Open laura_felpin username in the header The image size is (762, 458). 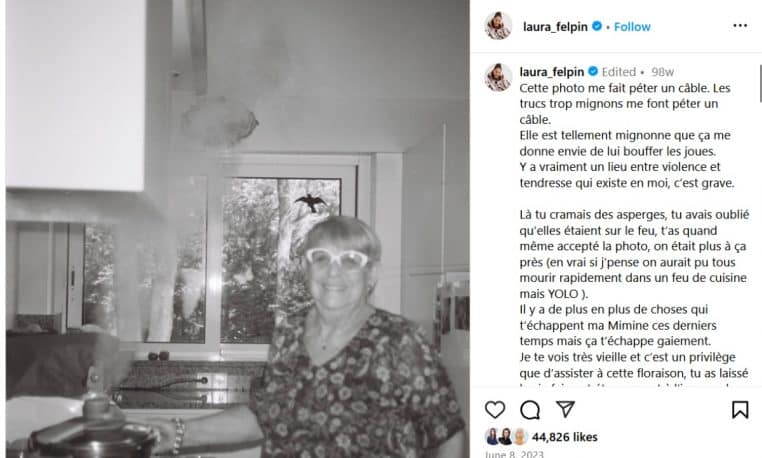point(555,27)
